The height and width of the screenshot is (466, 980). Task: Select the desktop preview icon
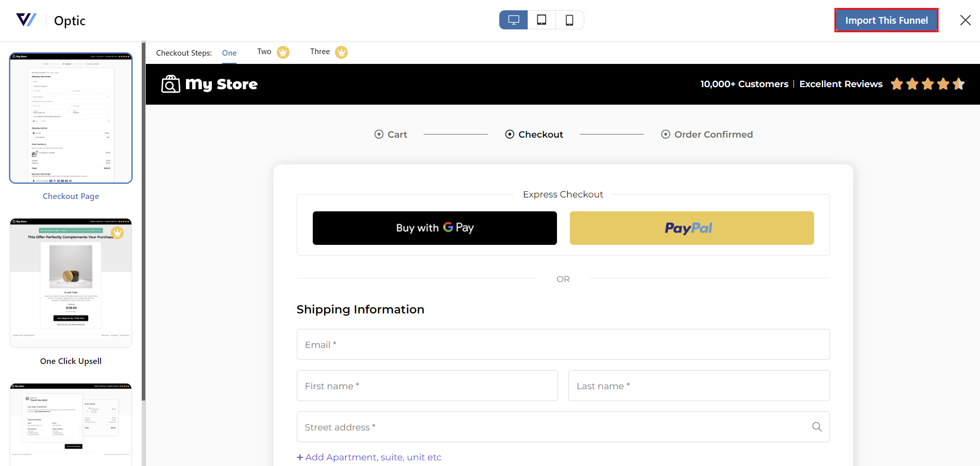[x=513, y=20]
